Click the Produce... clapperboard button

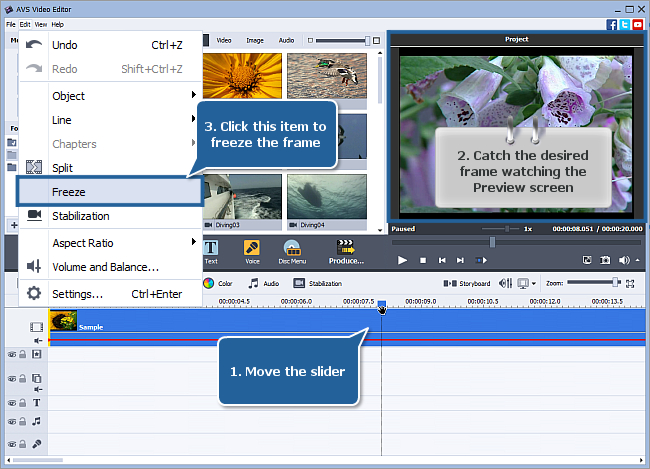[x=346, y=252]
